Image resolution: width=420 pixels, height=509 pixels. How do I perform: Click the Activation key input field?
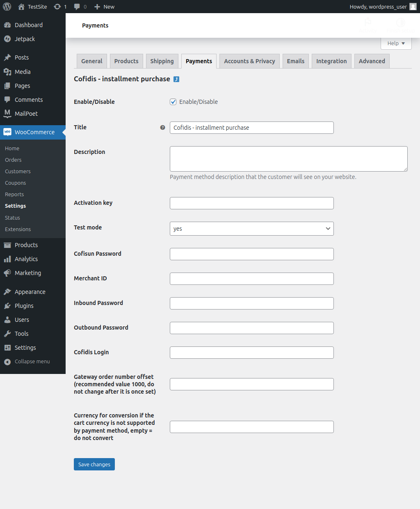click(251, 203)
